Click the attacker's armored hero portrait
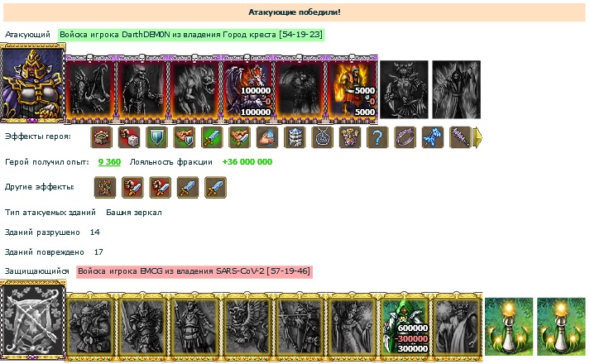590x364 pixels. tap(33, 83)
